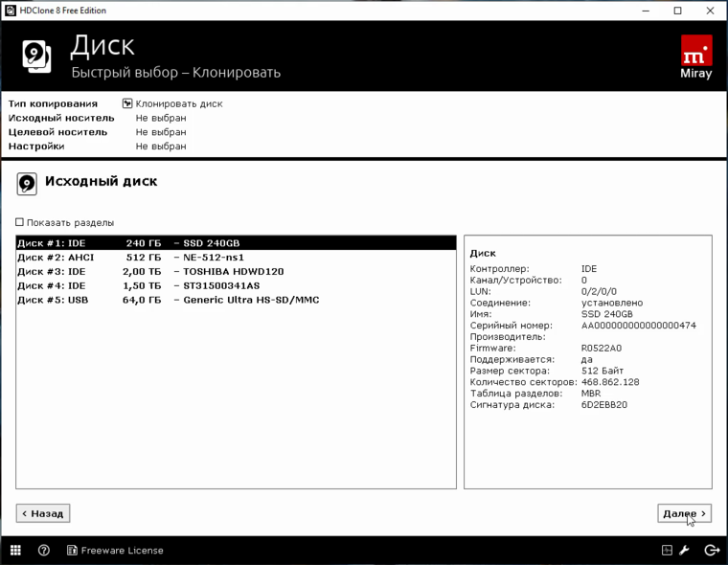Click the Freeware License icon

coord(72,550)
